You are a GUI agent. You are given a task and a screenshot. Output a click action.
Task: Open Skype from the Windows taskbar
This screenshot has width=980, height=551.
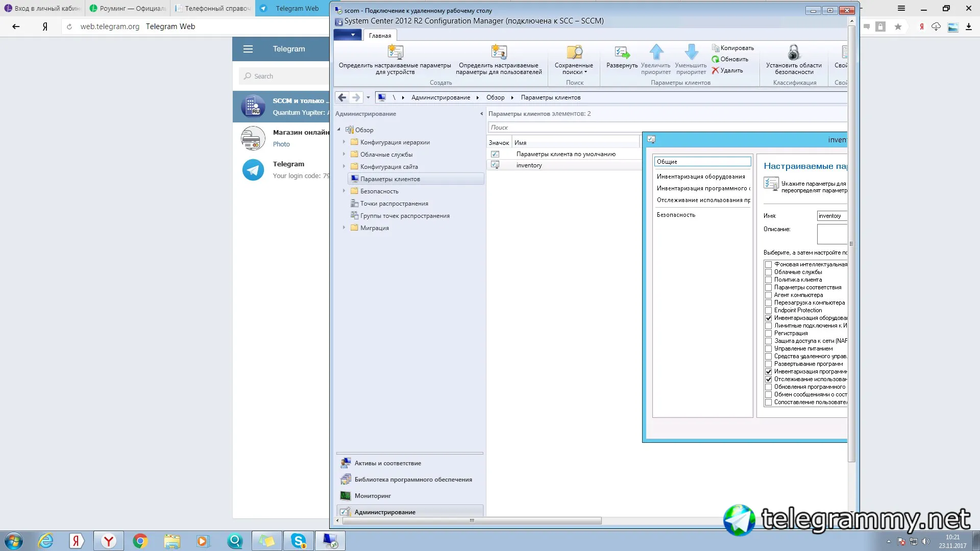[299, 541]
